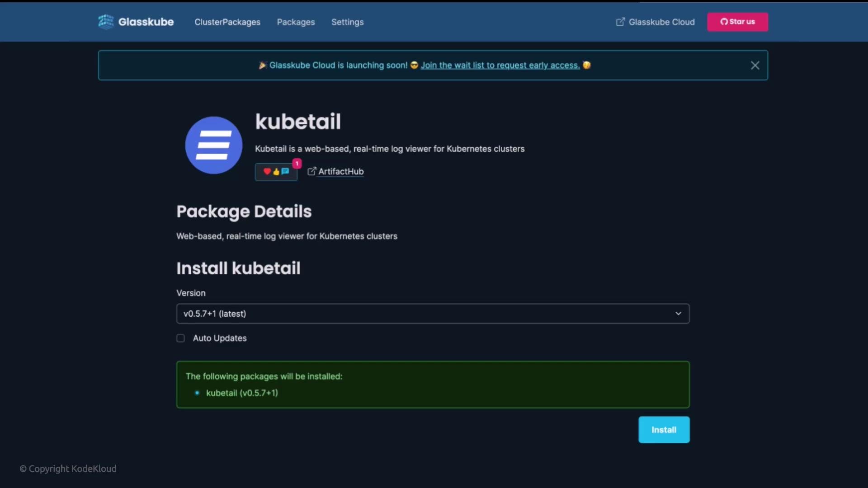Follow the Join the wait list link

tap(500, 65)
